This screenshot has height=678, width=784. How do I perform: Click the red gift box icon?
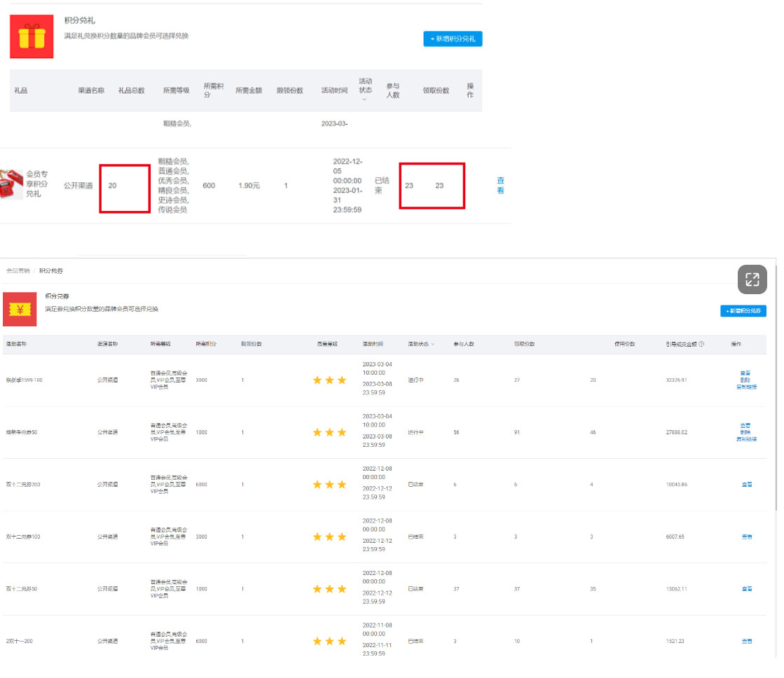coord(32,36)
